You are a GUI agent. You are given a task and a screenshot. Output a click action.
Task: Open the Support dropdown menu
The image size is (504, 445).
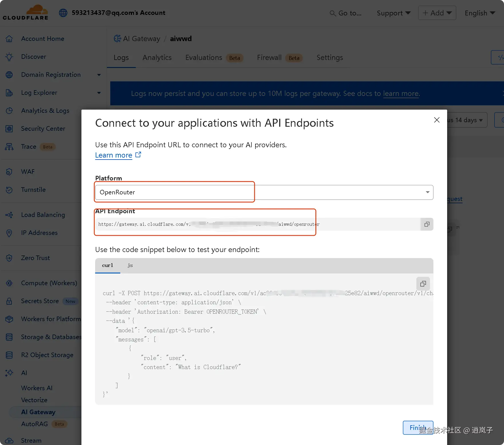393,13
